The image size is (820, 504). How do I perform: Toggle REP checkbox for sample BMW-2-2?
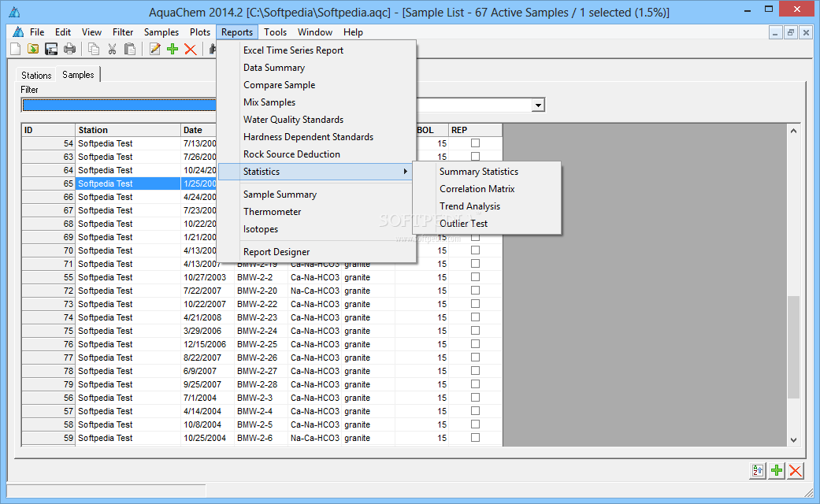475,276
